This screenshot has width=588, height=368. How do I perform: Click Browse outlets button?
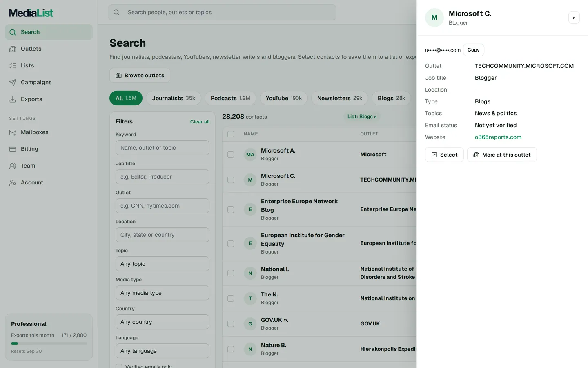click(x=140, y=75)
